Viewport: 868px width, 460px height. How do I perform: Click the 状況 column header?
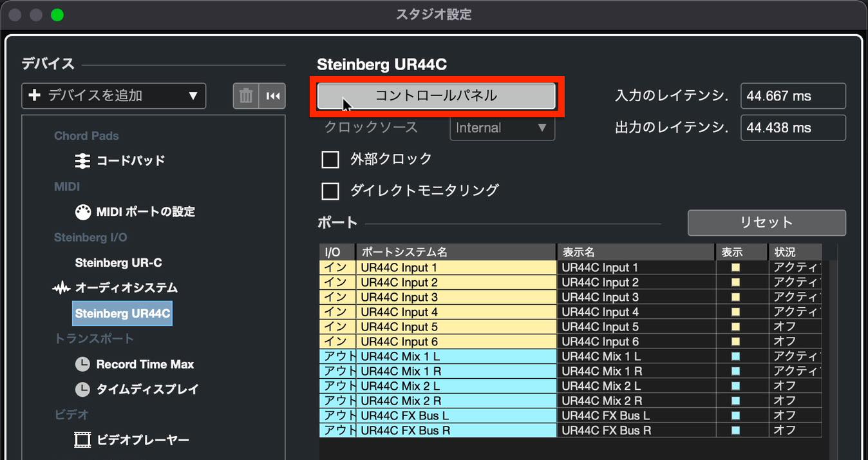pos(795,252)
